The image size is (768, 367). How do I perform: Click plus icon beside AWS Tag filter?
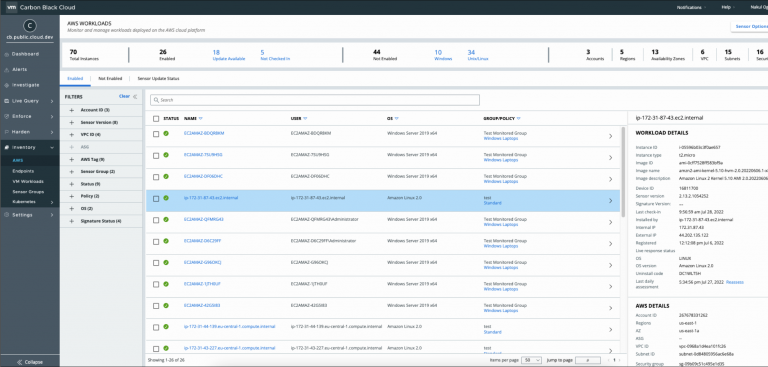72,159
